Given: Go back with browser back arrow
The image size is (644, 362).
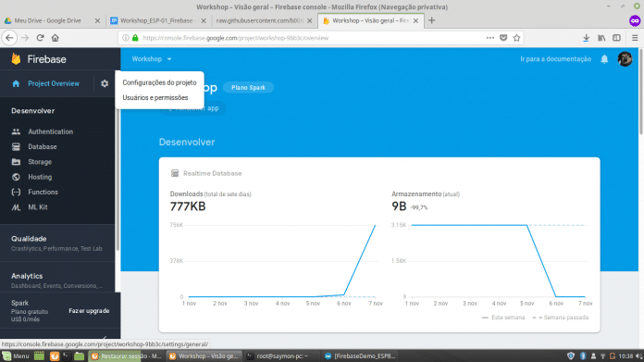Looking at the screenshot, I should coord(9,38).
